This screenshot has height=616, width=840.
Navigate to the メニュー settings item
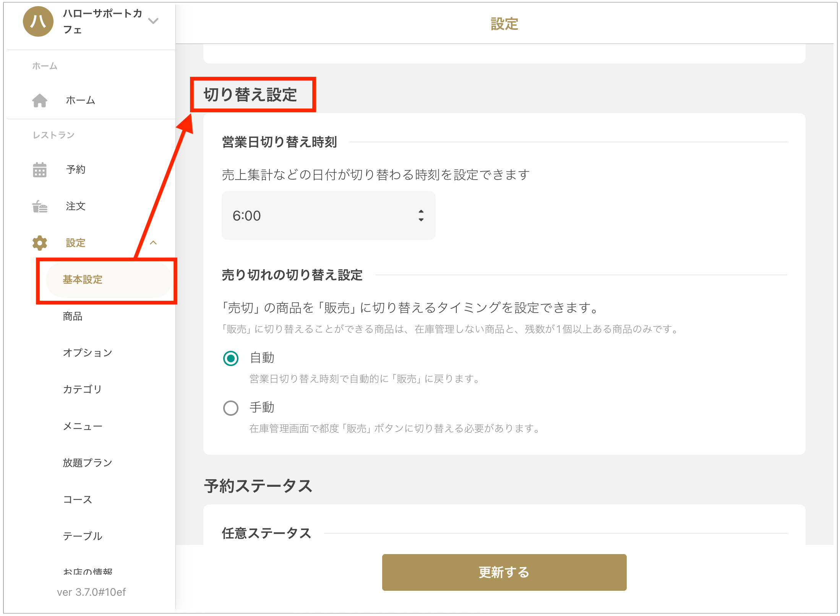[x=83, y=426]
